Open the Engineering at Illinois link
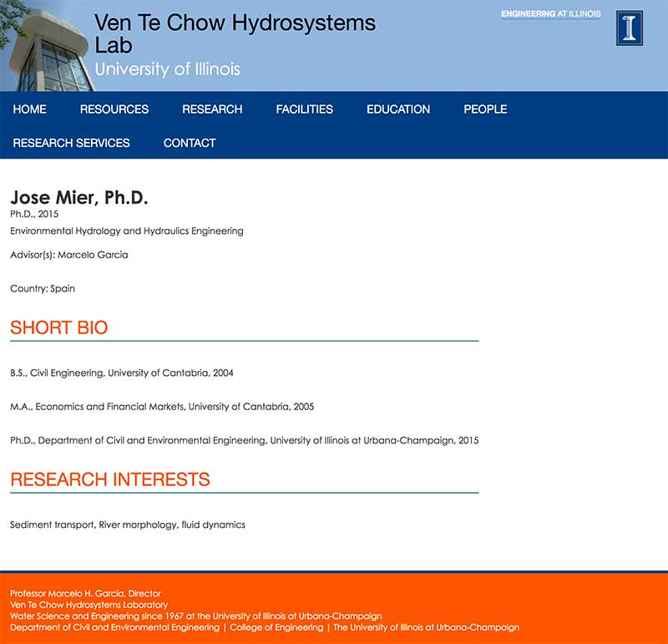Image resolution: width=668 pixels, height=644 pixels. point(551,14)
